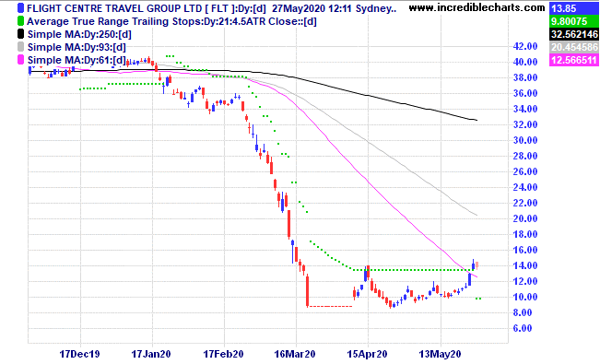Select the Simple MA 250 day legend label

coord(79,34)
